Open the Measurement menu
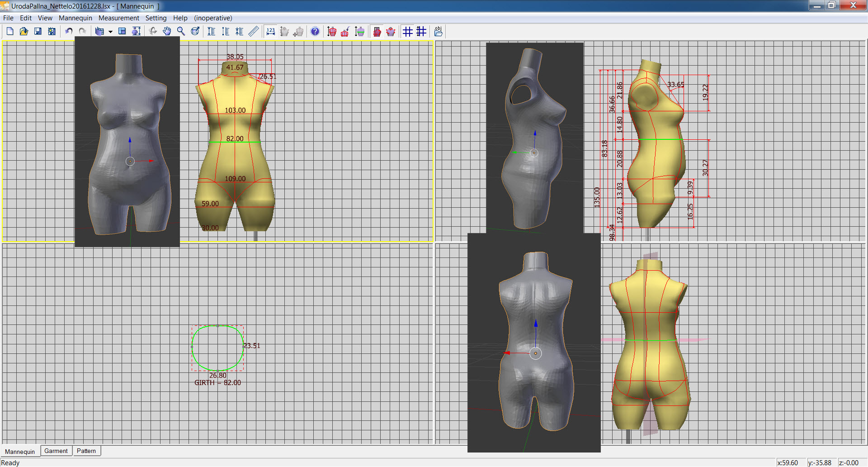This screenshot has width=868, height=467. click(x=118, y=18)
